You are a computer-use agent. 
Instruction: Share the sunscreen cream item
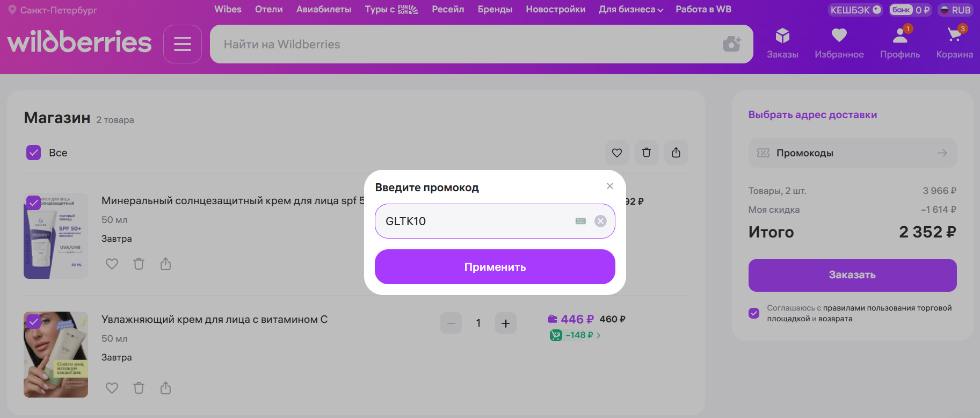click(x=165, y=264)
